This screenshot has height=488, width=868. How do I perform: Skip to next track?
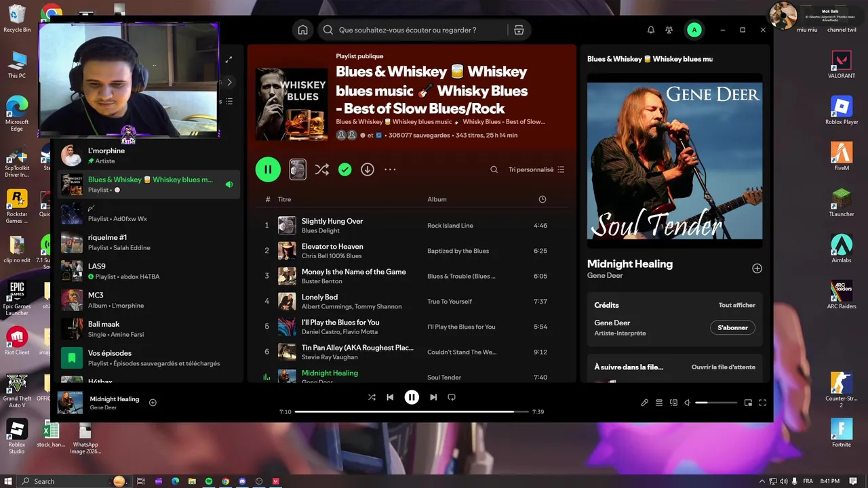click(433, 397)
